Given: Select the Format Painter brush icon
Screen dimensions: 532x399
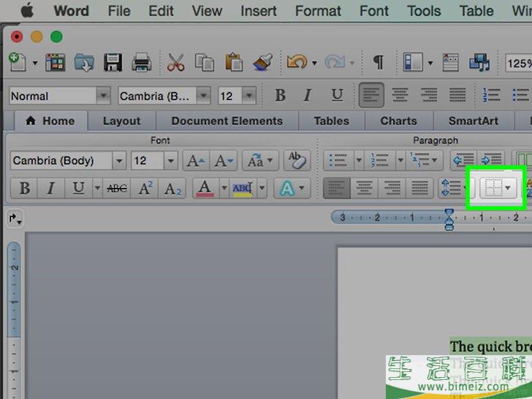Looking at the screenshot, I should tap(263, 62).
